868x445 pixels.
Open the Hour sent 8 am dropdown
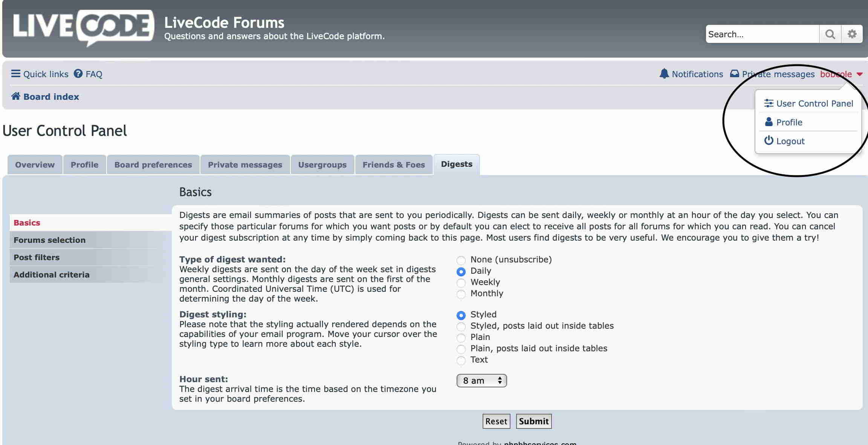(481, 381)
